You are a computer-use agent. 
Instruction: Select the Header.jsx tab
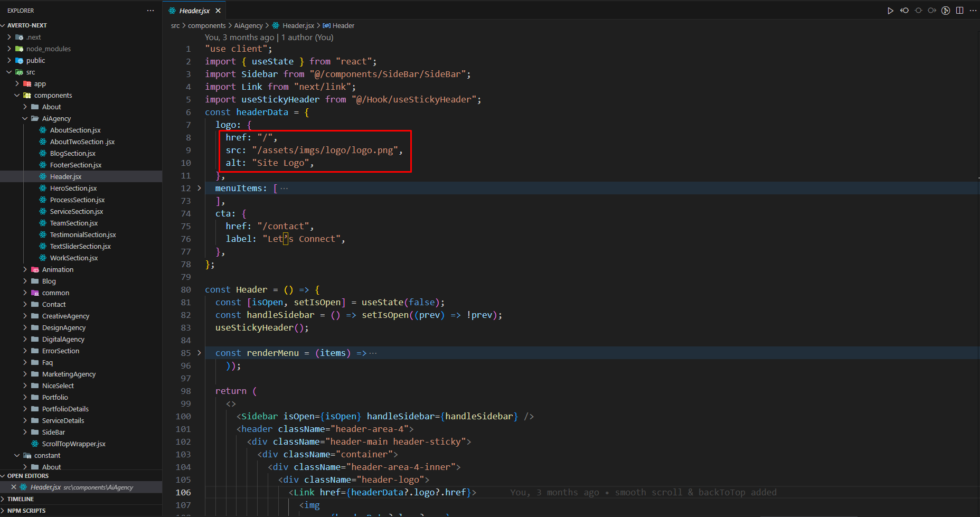click(x=194, y=11)
